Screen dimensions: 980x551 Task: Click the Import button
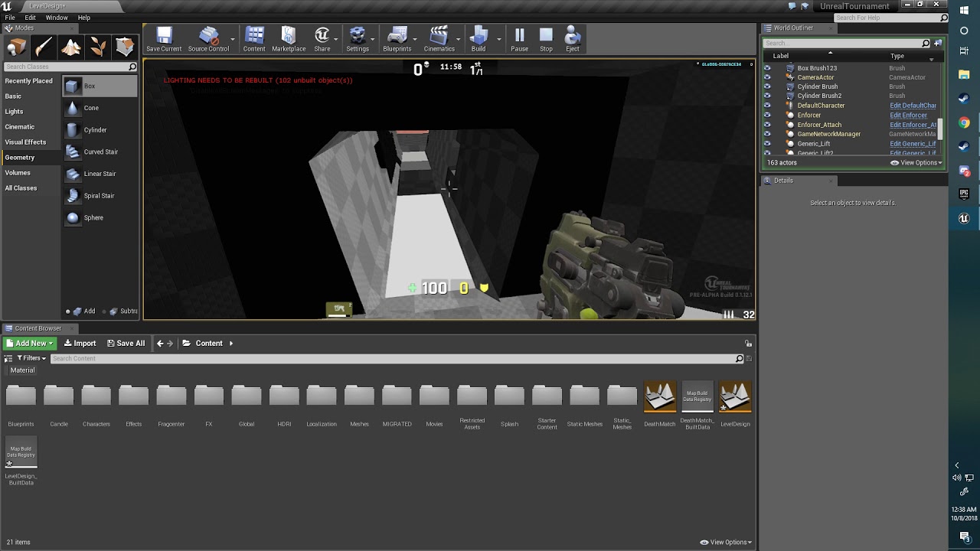(80, 344)
